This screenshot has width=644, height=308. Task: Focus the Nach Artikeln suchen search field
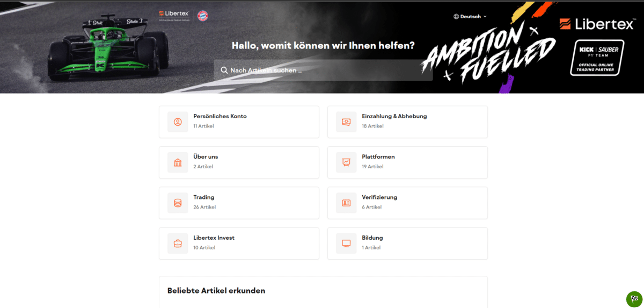[327, 70]
